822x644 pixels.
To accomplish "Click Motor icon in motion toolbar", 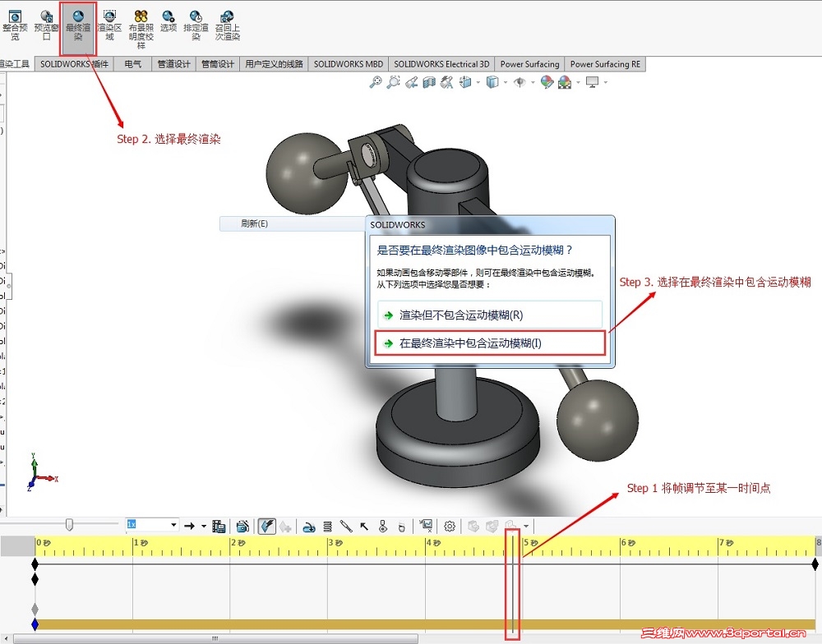I will [x=309, y=526].
